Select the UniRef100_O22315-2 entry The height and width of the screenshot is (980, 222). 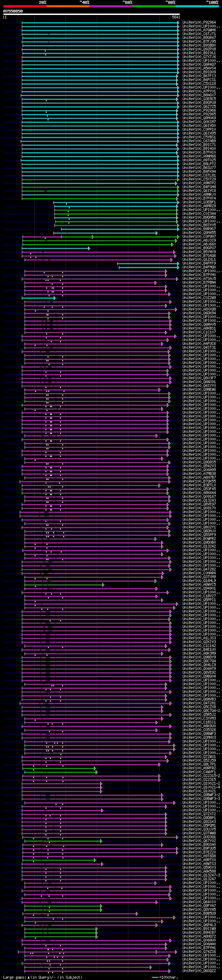pyautogui.click(x=201, y=776)
